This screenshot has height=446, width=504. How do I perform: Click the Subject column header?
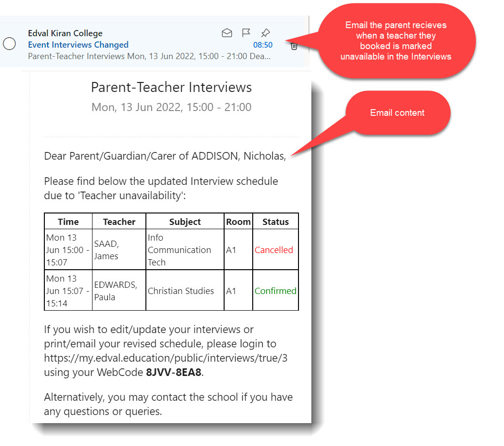[185, 222]
